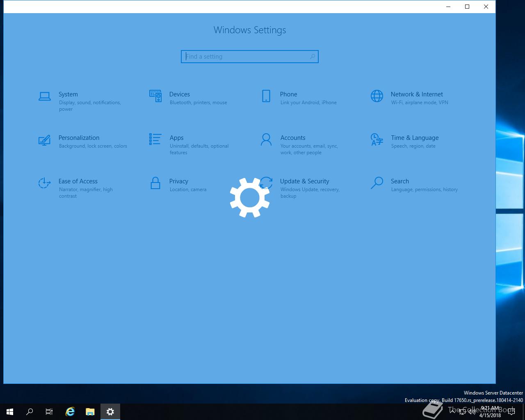Image resolution: width=525 pixels, height=420 pixels.
Task: Go to Devices settings label
Action: click(180, 94)
